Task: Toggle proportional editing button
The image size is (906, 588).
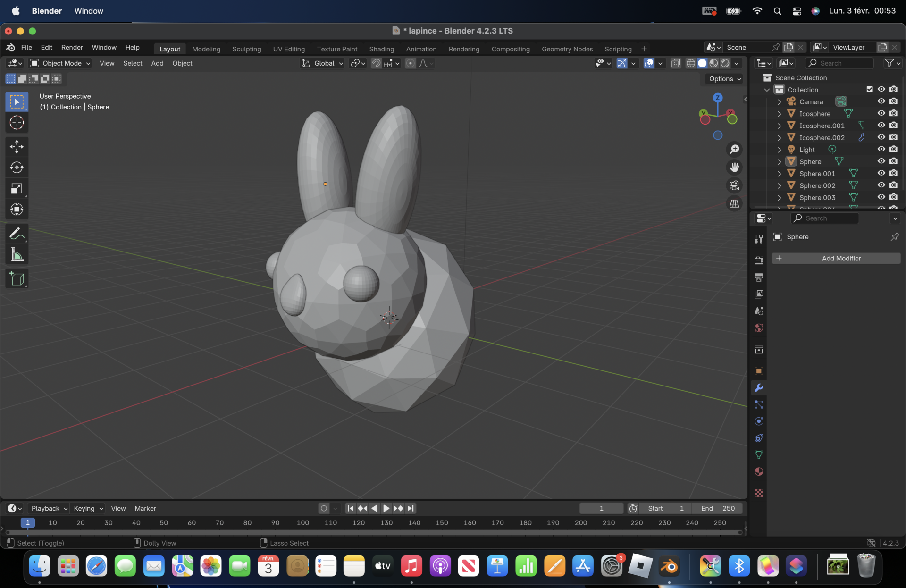Action: pos(411,63)
